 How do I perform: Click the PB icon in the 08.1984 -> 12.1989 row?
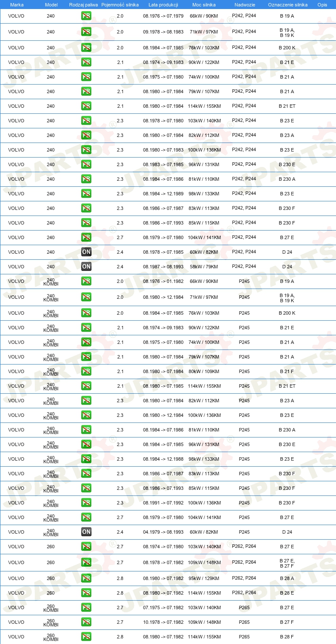tap(86, 194)
